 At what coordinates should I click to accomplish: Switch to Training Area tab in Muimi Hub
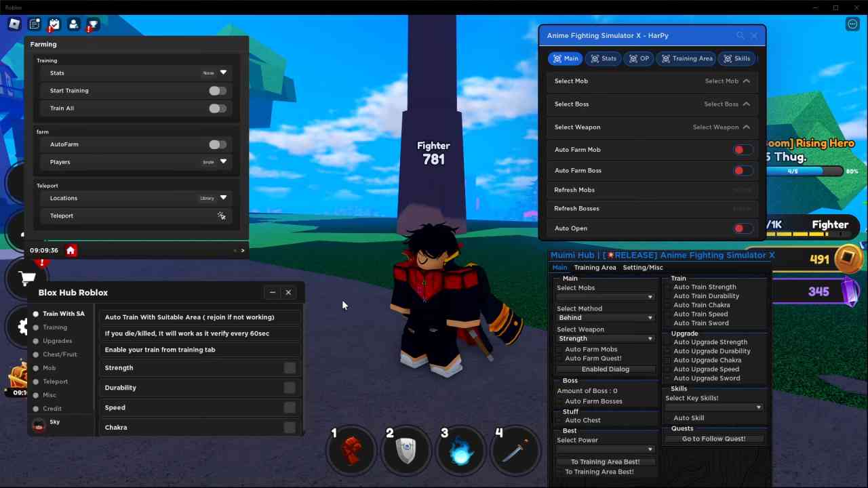[x=595, y=268]
